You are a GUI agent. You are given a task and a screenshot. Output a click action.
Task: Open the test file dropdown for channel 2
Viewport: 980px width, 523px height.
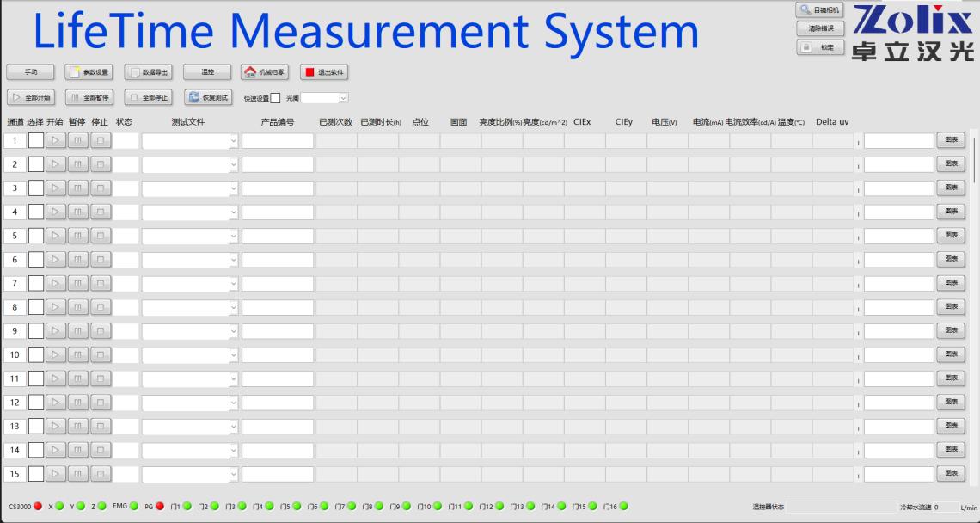pyautogui.click(x=233, y=164)
